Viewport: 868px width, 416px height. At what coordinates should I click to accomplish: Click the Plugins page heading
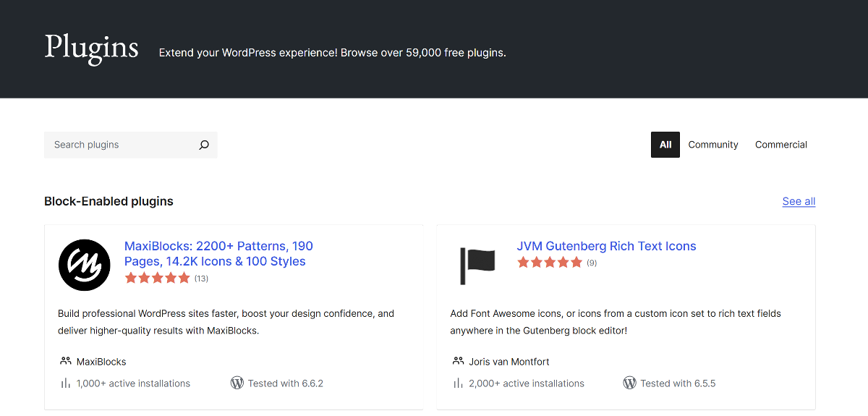coord(91,47)
